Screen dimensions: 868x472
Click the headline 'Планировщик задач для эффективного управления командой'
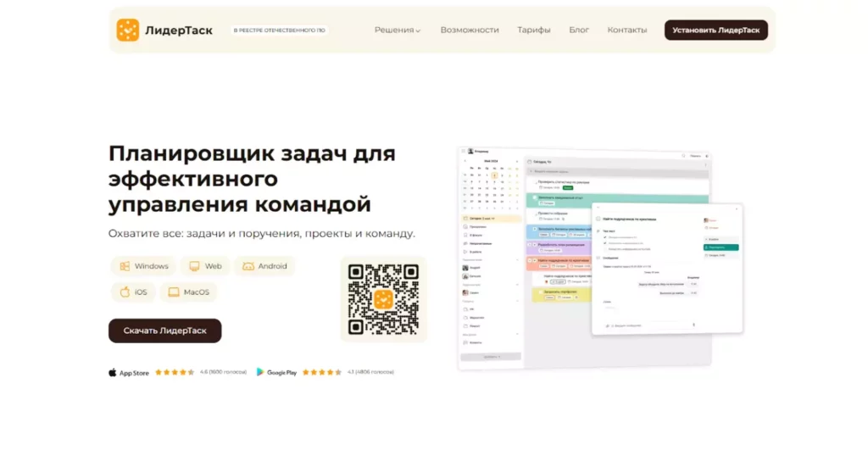(252, 179)
